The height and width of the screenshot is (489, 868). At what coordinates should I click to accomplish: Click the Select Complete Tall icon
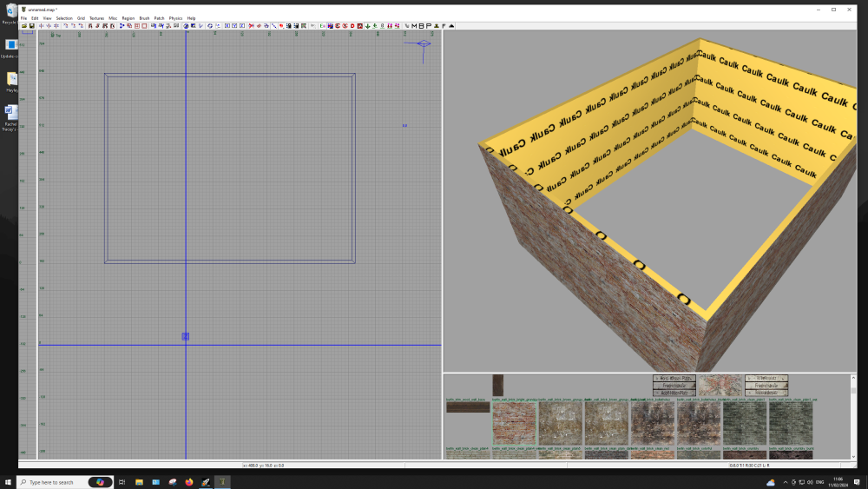coord(89,25)
